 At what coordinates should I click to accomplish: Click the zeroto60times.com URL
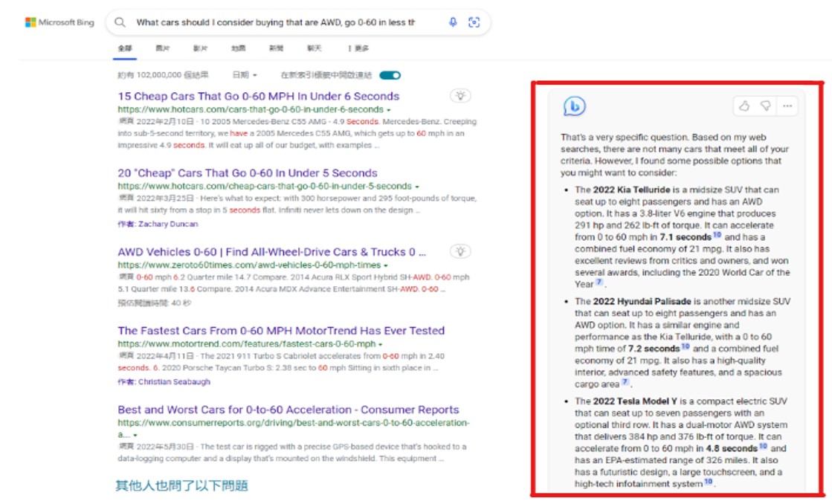point(249,265)
